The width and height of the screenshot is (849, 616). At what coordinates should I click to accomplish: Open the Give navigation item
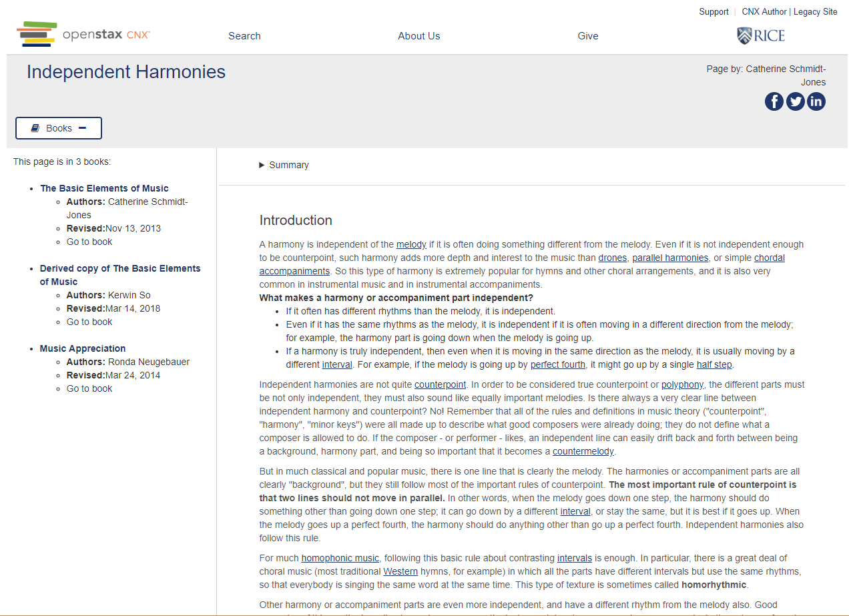pyautogui.click(x=587, y=35)
